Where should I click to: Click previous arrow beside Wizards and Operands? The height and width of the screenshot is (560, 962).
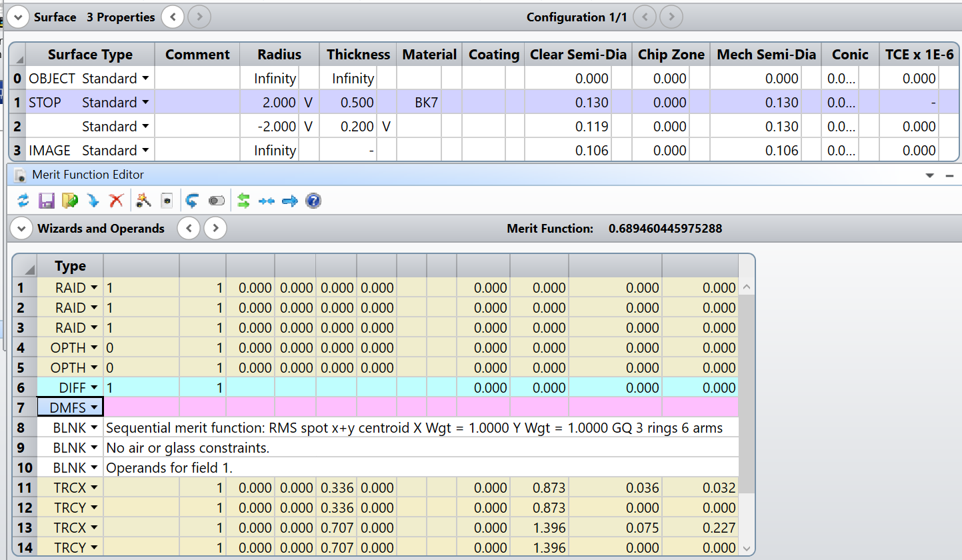pyautogui.click(x=189, y=229)
